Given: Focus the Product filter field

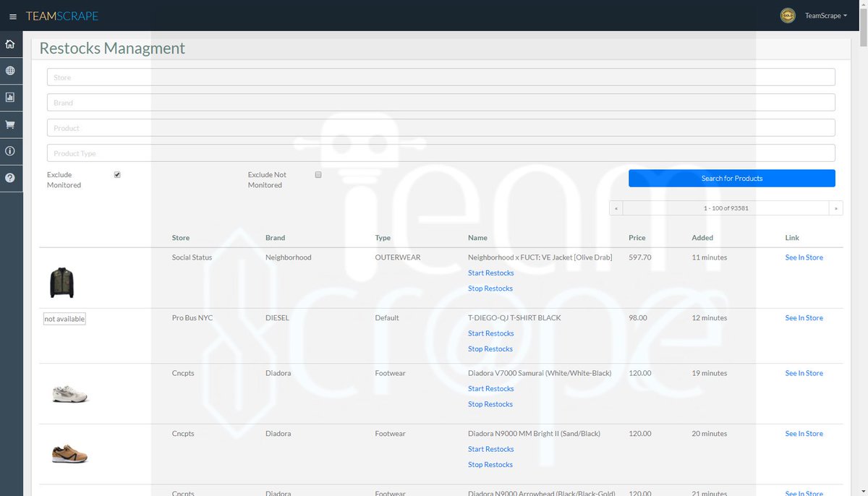Looking at the screenshot, I should click(x=441, y=128).
